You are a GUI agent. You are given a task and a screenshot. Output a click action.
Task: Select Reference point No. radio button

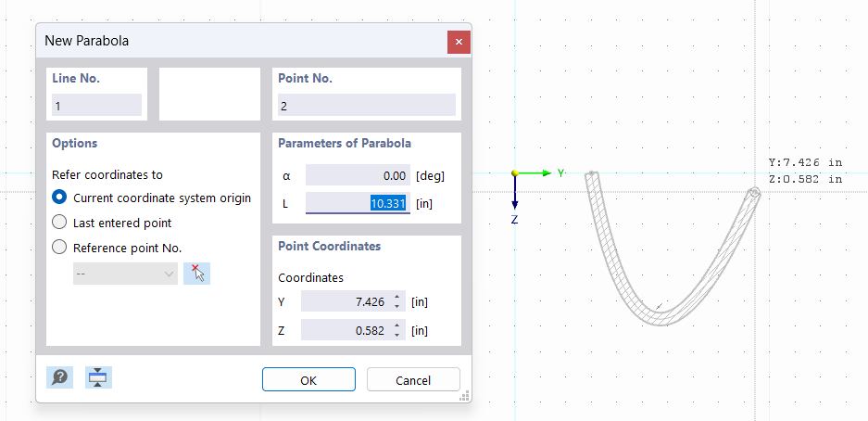click(60, 248)
